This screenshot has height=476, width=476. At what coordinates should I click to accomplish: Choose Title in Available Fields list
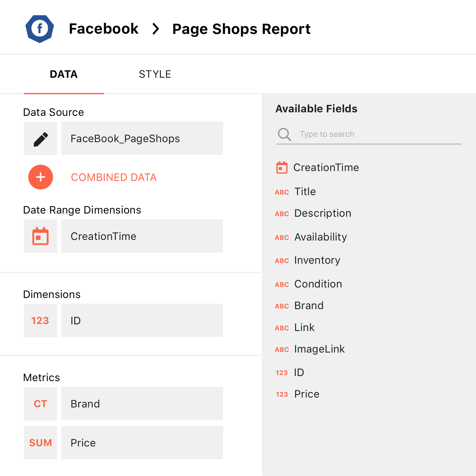(x=305, y=192)
